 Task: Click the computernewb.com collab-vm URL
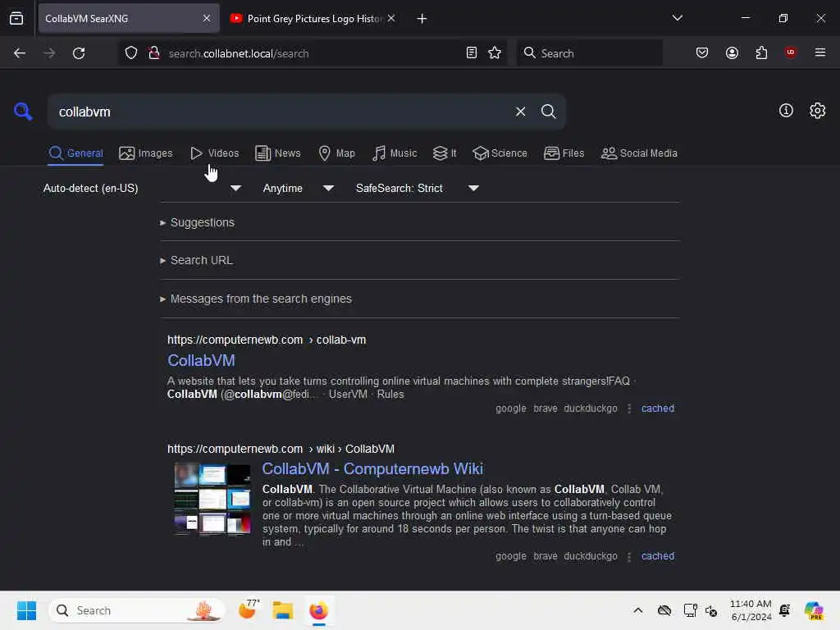[267, 340]
